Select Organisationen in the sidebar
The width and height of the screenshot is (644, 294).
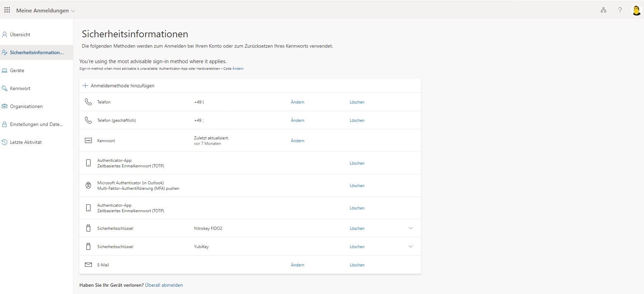[x=26, y=106]
